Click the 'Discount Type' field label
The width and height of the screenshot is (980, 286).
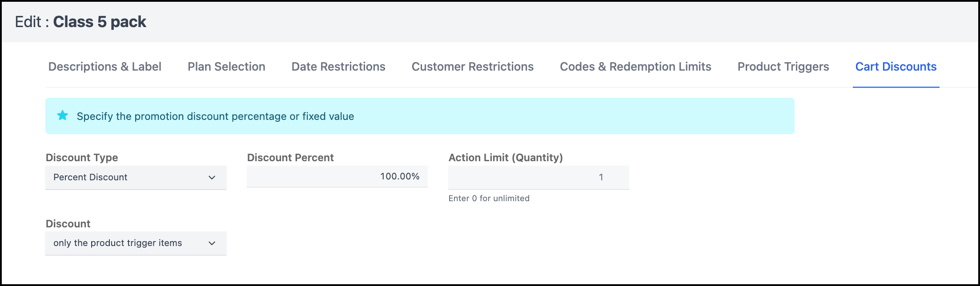tap(82, 158)
